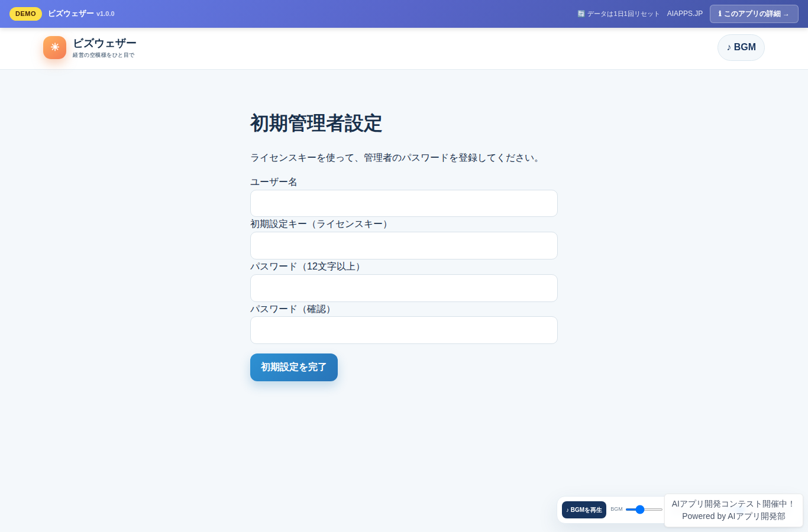Toggle the header BGM button
Image resolution: width=808 pixels, height=532 pixels.
click(x=741, y=47)
